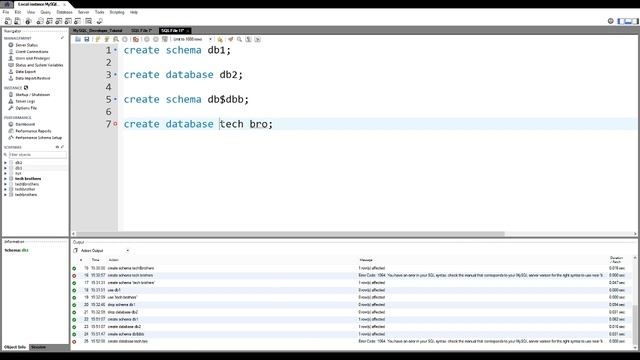The width and height of the screenshot is (640, 360).
Task: Open Performance Reports
Action: coord(33,131)
